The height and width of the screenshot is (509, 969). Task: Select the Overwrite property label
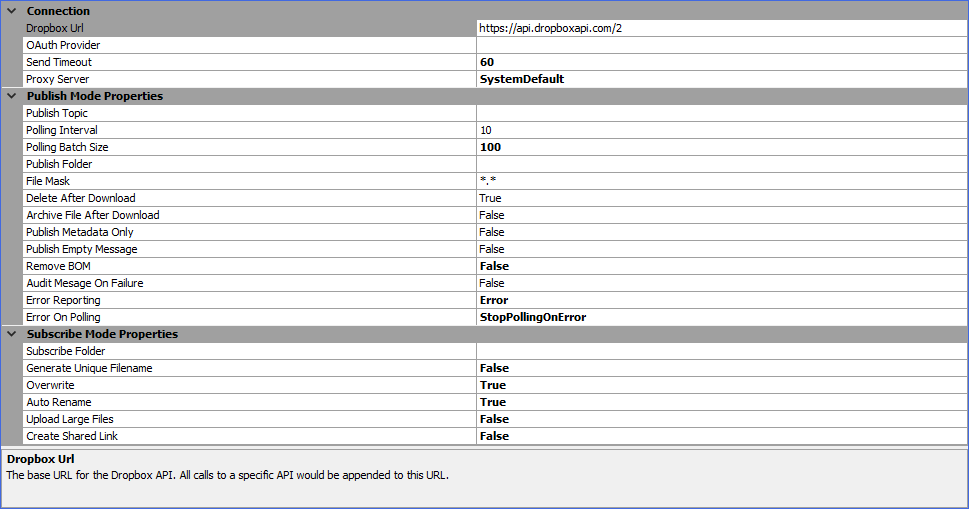pos(50,385)
